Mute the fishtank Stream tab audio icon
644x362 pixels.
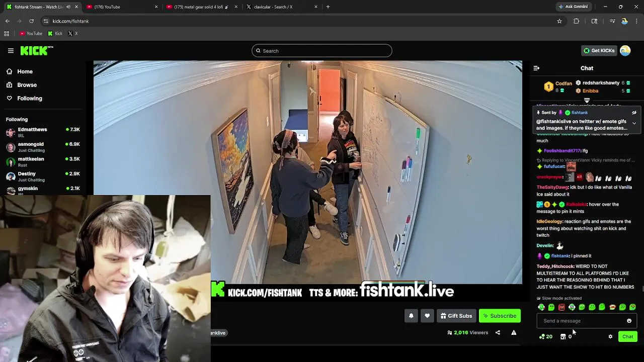[68, 7]
